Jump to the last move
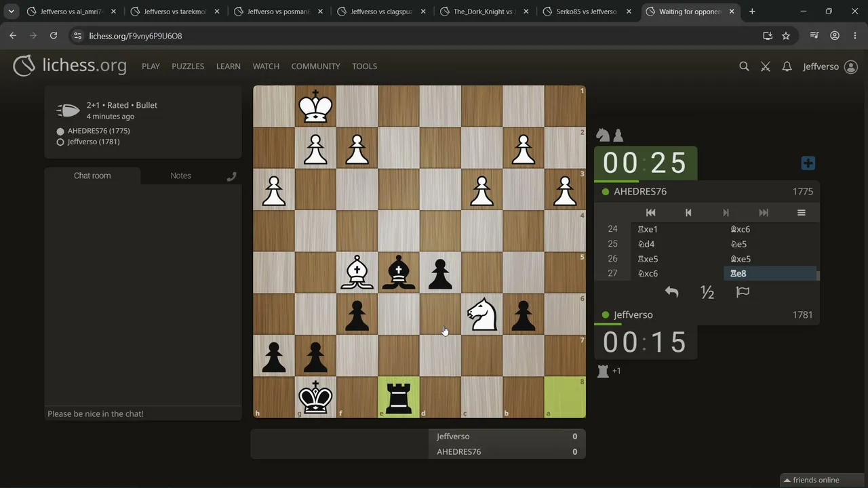Viewport: 868px width, 488px height. pos(764,213)
